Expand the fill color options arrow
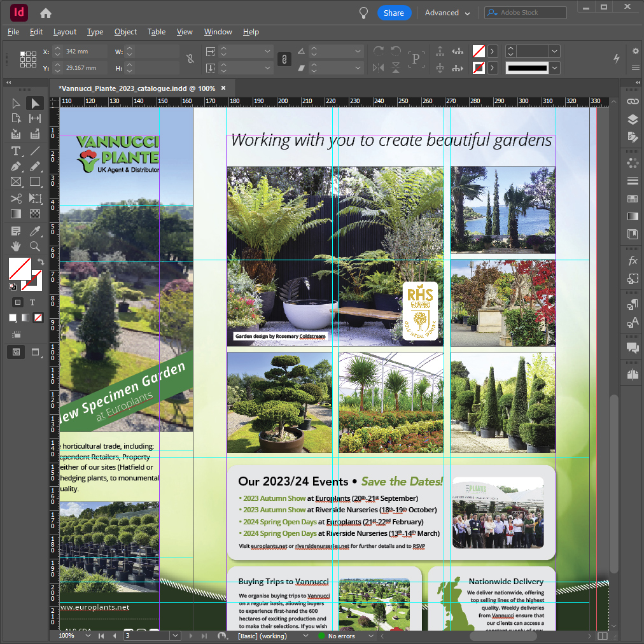The image size is (644, 644). tap(492, 52)
